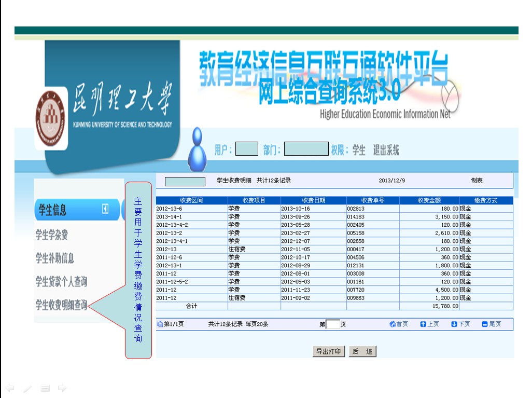532x398 pixels.
Task: Click the 收费日期 column header
Action: pyautogui.click(x=314, y=200)
